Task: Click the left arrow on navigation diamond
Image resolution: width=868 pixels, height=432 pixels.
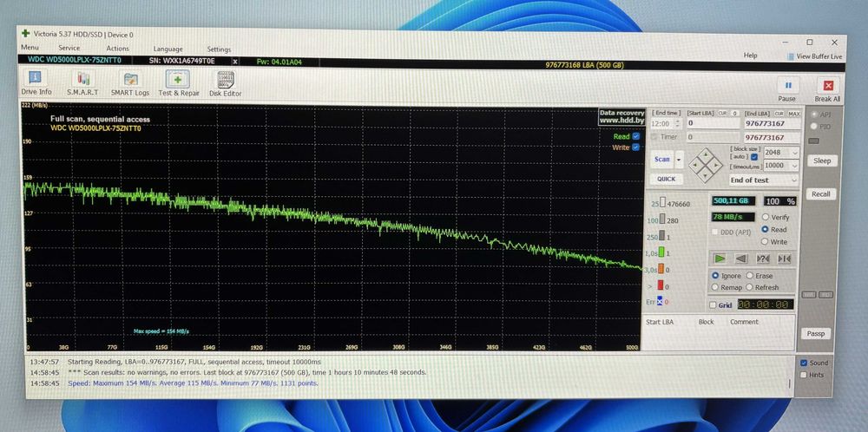Action: coord(694,165)
